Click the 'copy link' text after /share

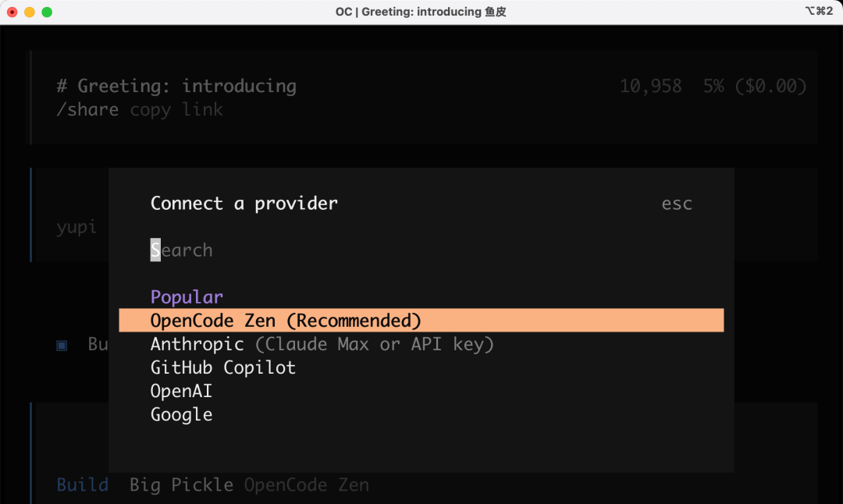(x=176, y=109)
